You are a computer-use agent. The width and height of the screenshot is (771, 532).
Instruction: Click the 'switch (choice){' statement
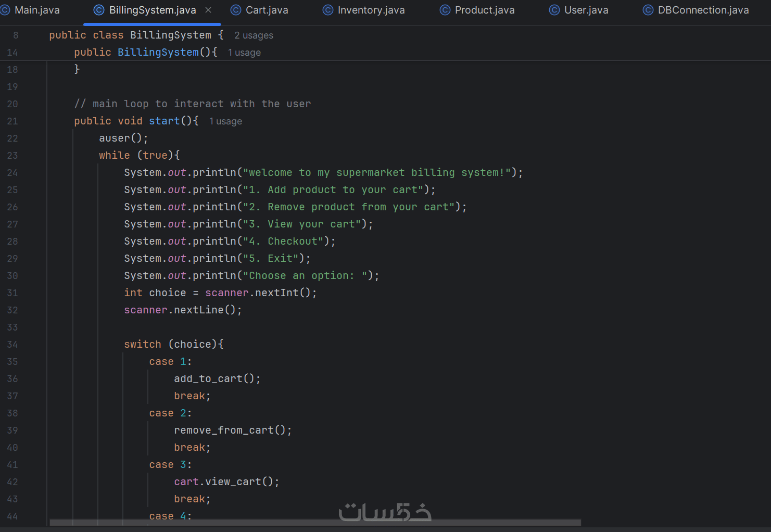click(173, 345)
